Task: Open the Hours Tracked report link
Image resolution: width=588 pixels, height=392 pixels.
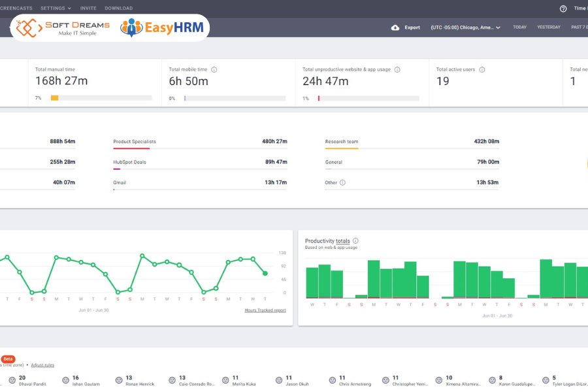Action: pos(265,310)
